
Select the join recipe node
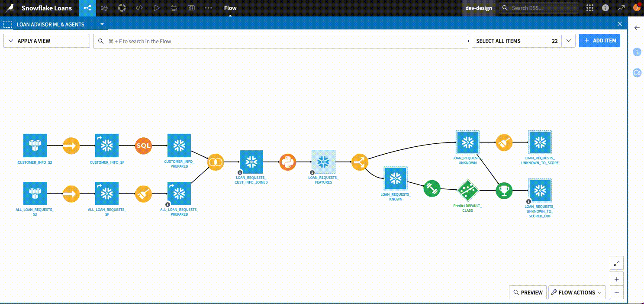pyautogui.click(x=215, y=162)
